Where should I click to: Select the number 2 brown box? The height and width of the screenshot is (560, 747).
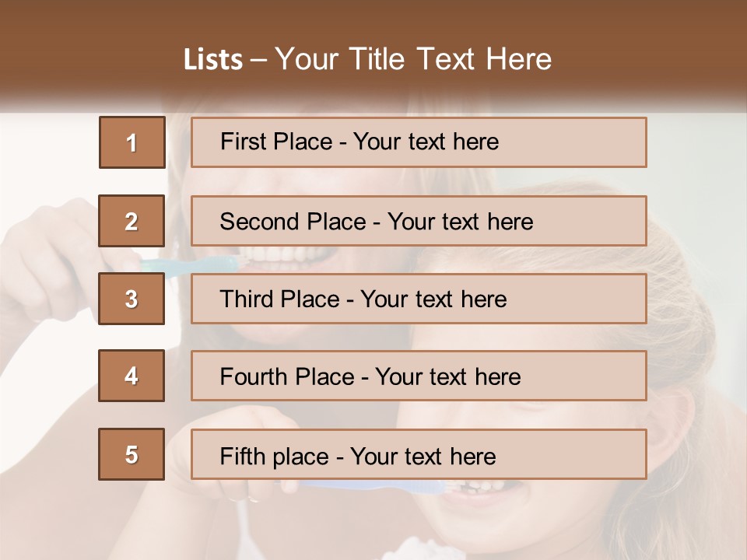click(x=132, y=221)
